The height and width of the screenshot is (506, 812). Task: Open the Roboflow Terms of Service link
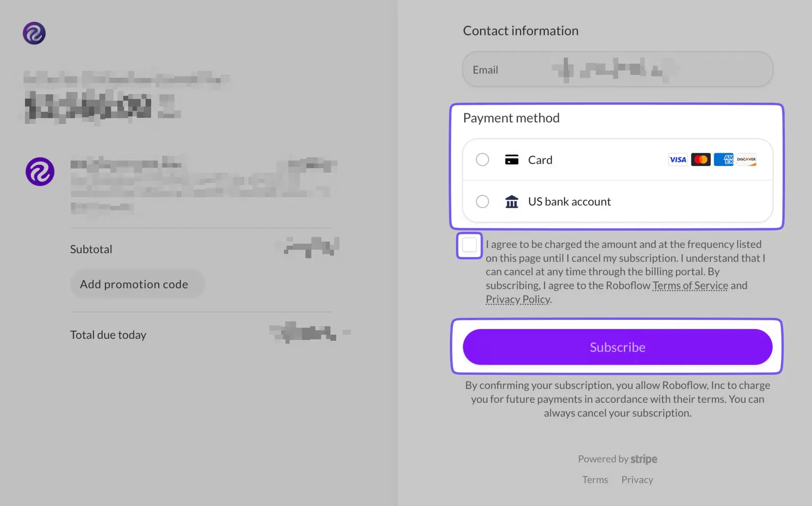(x=690, y=286)
